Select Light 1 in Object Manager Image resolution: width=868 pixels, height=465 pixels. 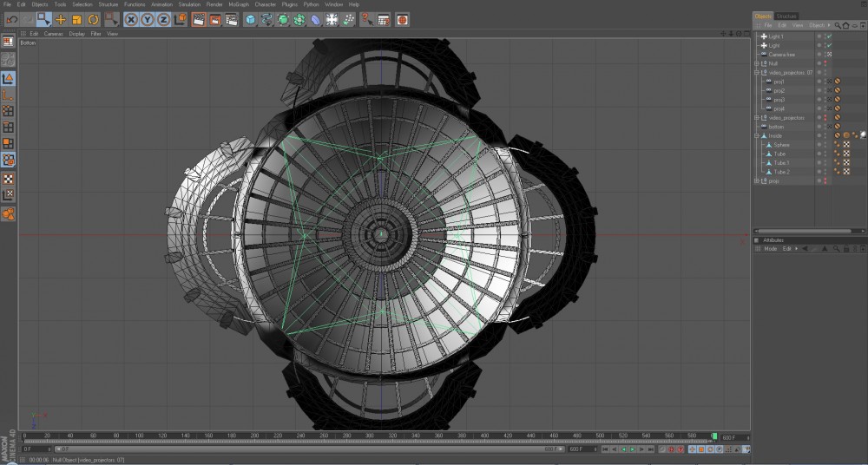tap(775, 36)
